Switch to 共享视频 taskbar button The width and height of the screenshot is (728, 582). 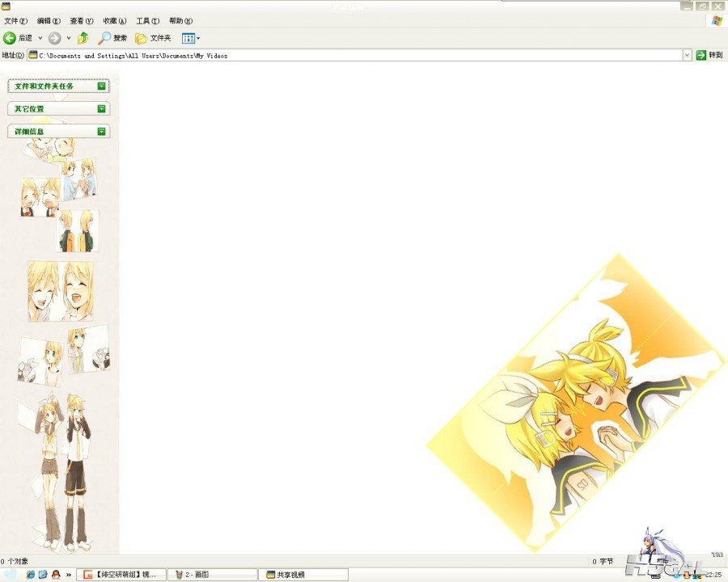point(303,575)
